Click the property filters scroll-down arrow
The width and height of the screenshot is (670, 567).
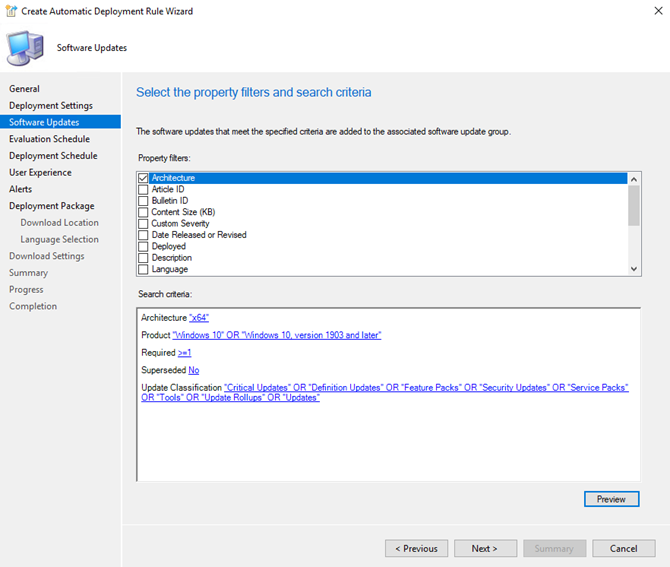(x=634, y=269)
